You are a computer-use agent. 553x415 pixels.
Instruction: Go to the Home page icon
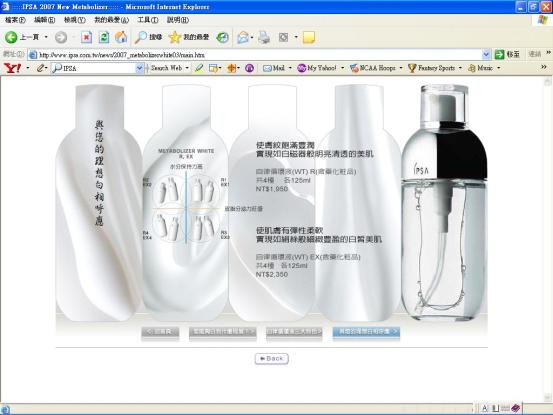point(121,37)
